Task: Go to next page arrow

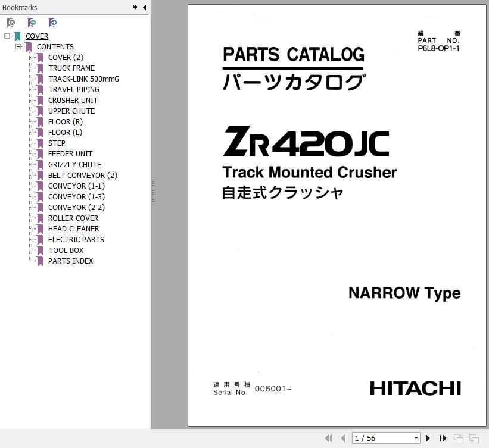Action: coord(428,438)
